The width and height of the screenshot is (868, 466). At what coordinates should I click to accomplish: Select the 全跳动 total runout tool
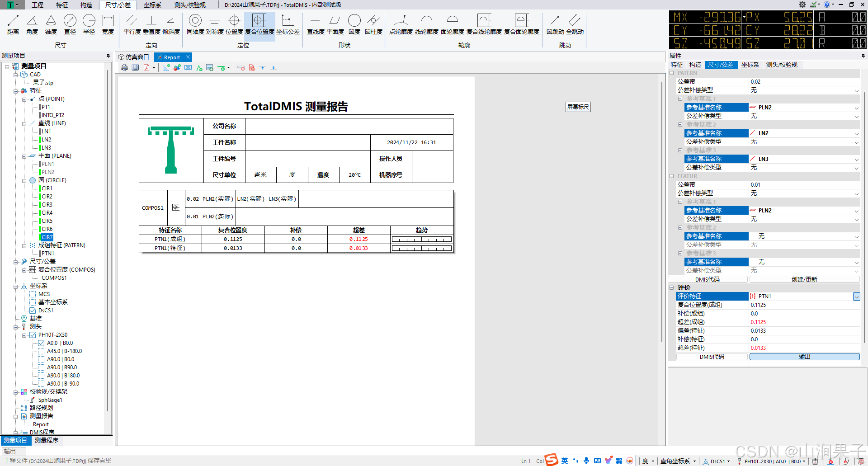point(575,24)
